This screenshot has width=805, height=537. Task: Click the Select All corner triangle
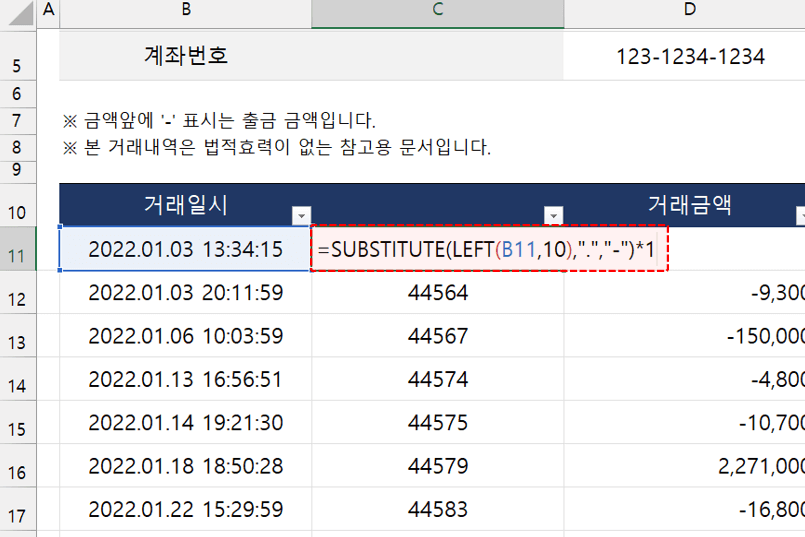[20, 13]
